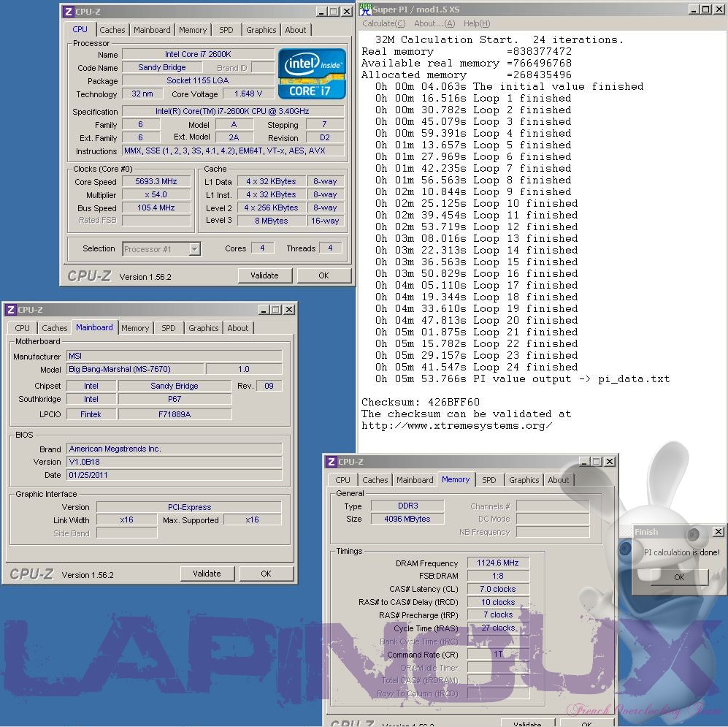Screen dimensions: 728x727
Task: Click the CPU-Z app icon in the top CPU window title bar
Action: coord(68,12)
